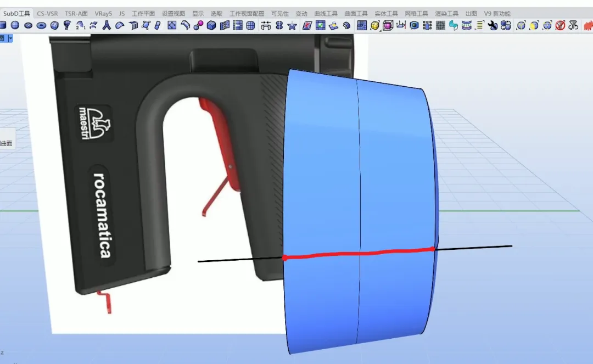Click the blue star icon
This screenshot has width=593, height=364.
tap(292, 25)
